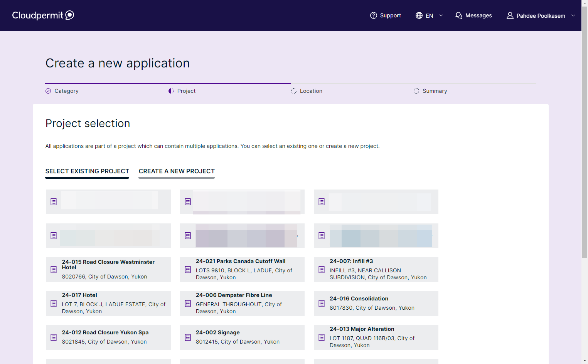Open the Support link
Viewport: 588px width, 364px height.
click(391, 15)
